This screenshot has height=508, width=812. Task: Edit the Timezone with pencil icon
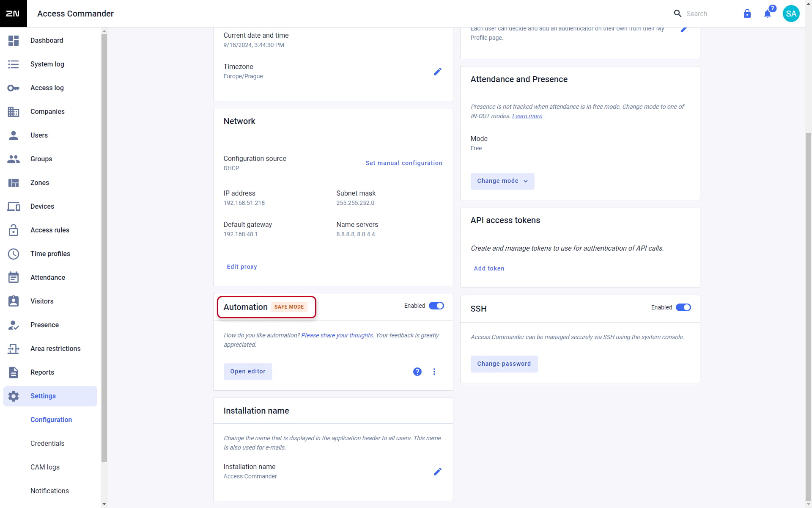(438, 72)
